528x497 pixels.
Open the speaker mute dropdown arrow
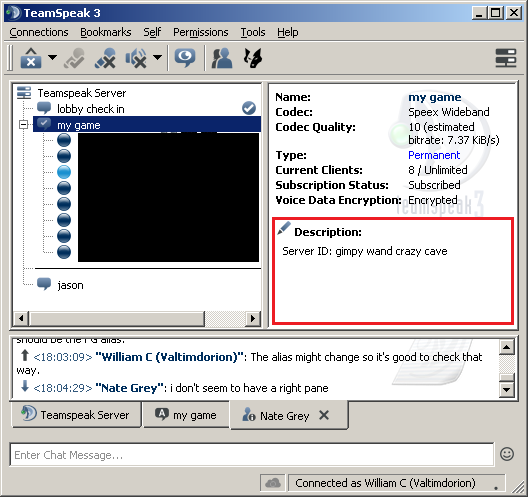tap(157, 58)
